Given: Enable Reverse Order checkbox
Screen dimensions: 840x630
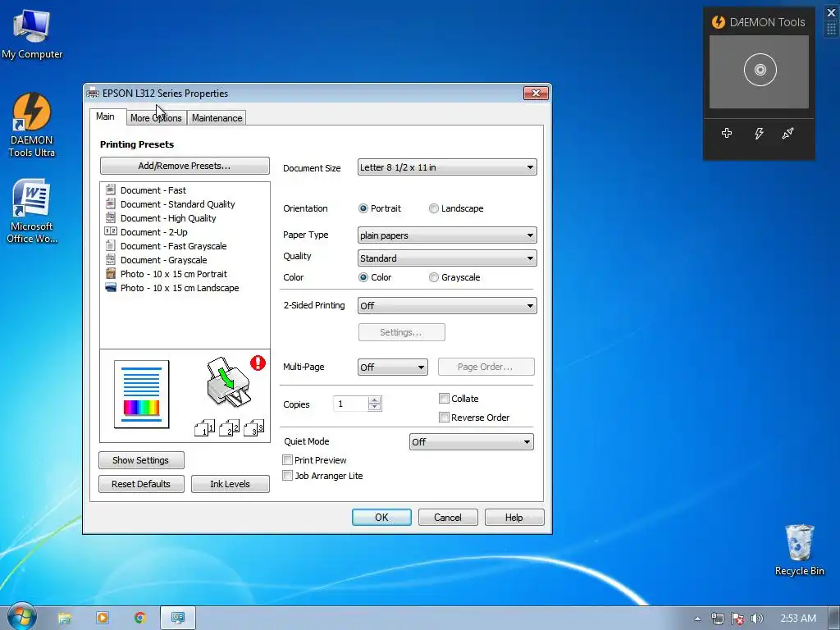Looking at the screenshot, I should point(444,417).
